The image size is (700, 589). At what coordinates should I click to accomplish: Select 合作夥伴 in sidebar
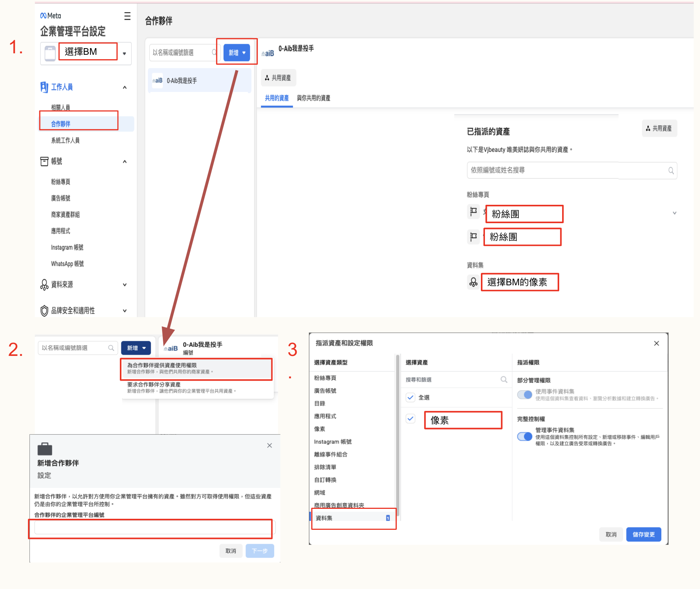pyautogui.click(x=87, y=124)
